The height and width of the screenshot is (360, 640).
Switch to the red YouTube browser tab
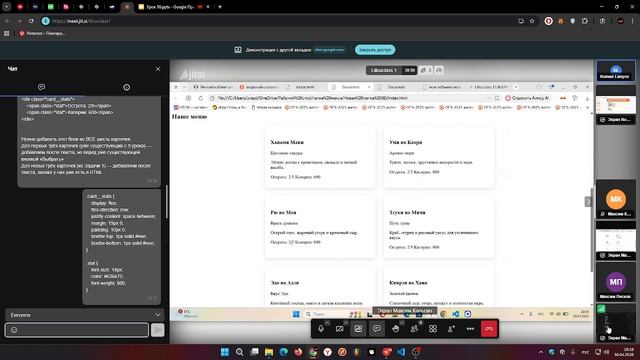(x=20, y=7)
